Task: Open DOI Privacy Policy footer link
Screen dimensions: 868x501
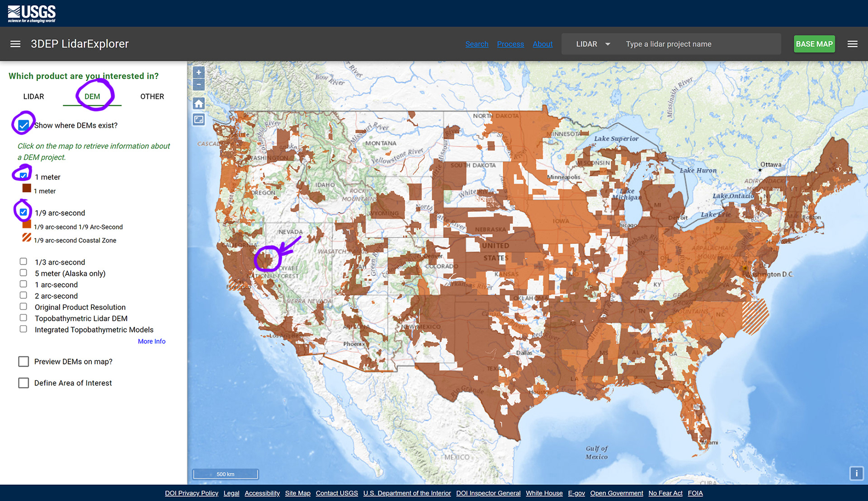Action: point(192,493)
